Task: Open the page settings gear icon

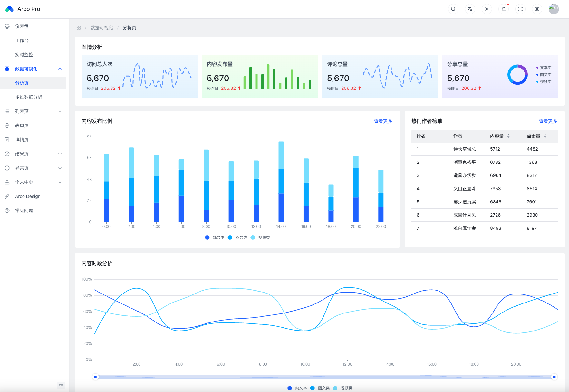Action: pyautogui.click(x=537, y=9)
